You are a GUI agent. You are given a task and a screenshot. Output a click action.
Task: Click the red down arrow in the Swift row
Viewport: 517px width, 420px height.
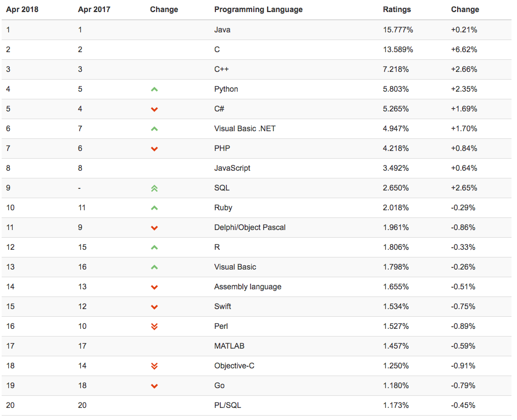coord(154,307)
